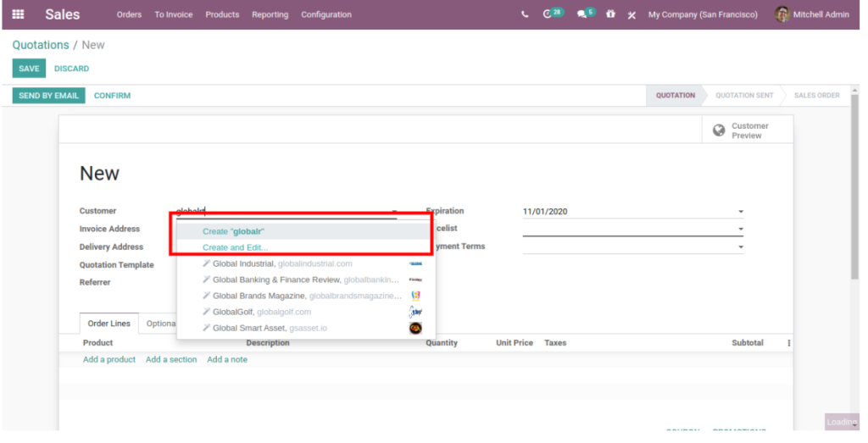Click the Global Brands Magazine logo
Screen dimensions: 868x443
415,296
